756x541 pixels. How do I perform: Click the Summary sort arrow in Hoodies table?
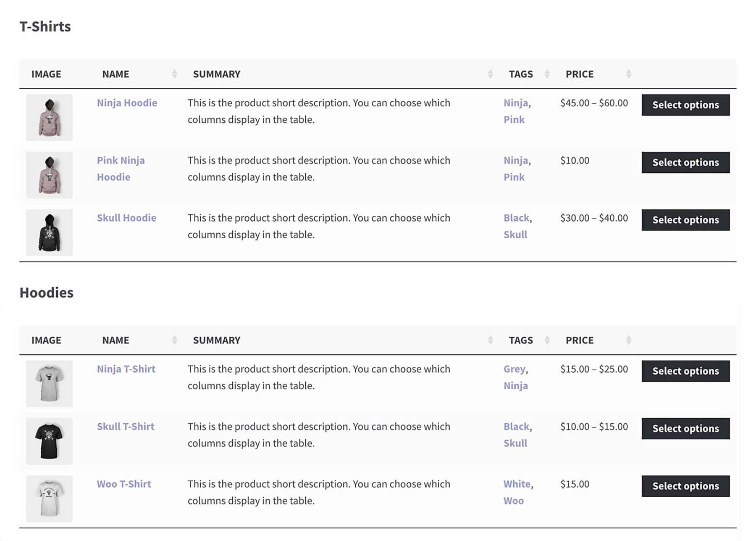coord(490,340)
